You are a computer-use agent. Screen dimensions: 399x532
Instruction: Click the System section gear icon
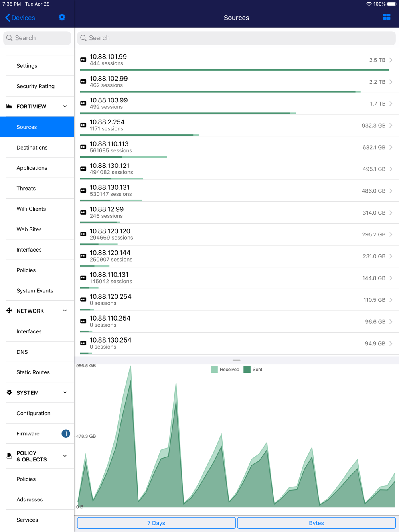(x=9, y=392)
